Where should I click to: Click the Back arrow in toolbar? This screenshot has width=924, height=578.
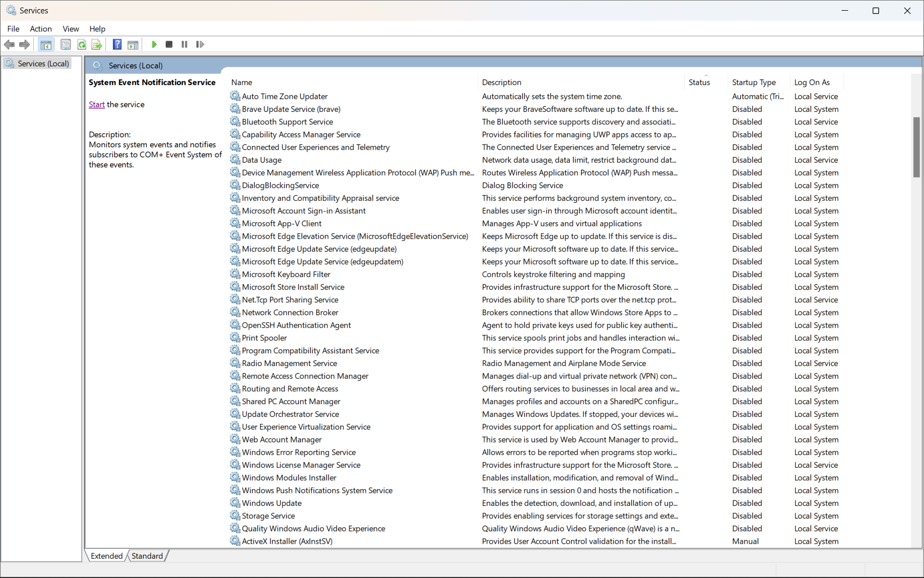point(9,44)
